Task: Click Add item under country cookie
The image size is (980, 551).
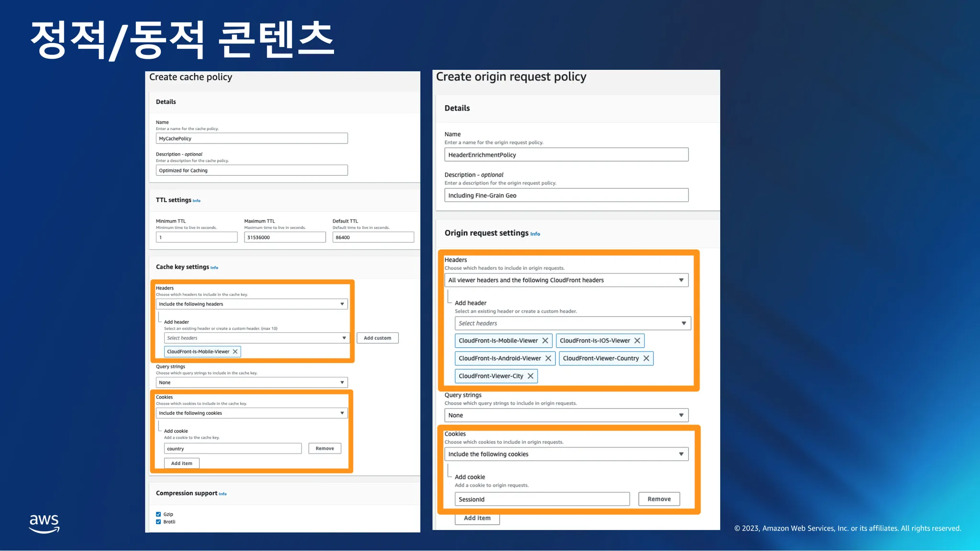Action: tap(182, 463)
